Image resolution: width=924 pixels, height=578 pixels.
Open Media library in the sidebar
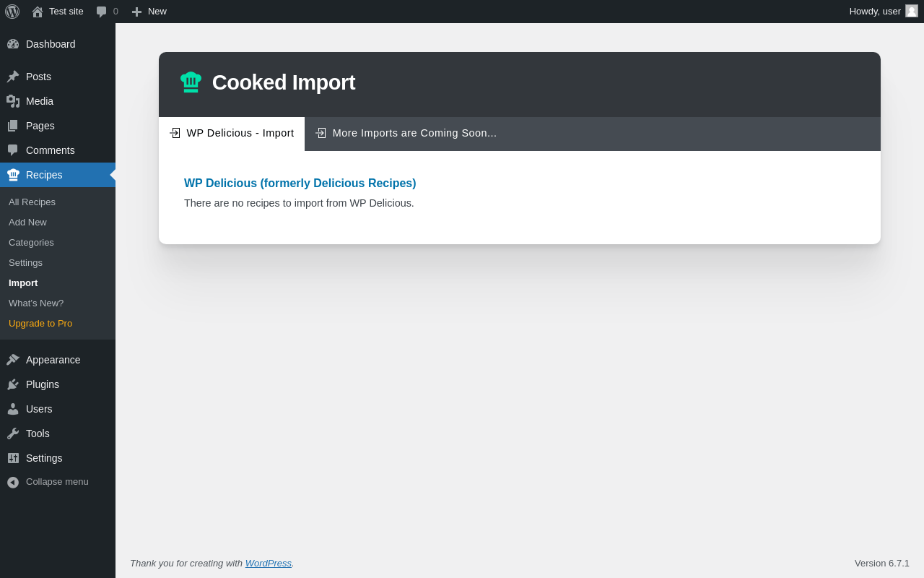pyautogui.click(x=40, y=101)
